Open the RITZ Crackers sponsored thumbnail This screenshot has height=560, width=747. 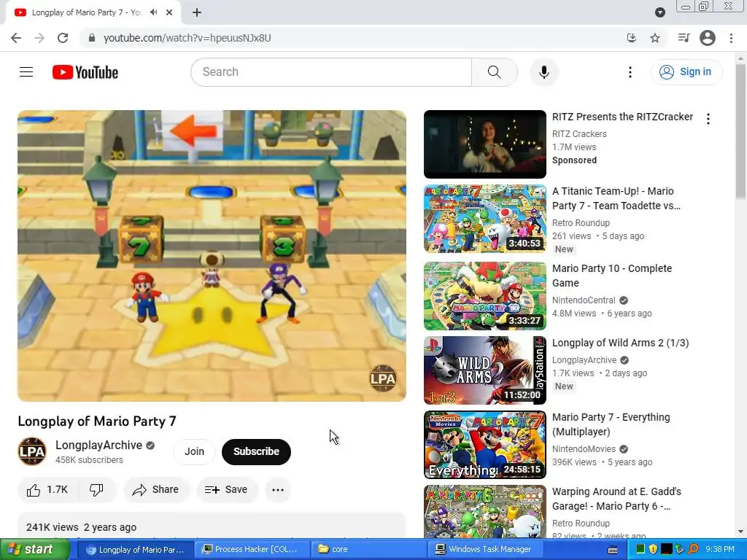coord(485,144)
